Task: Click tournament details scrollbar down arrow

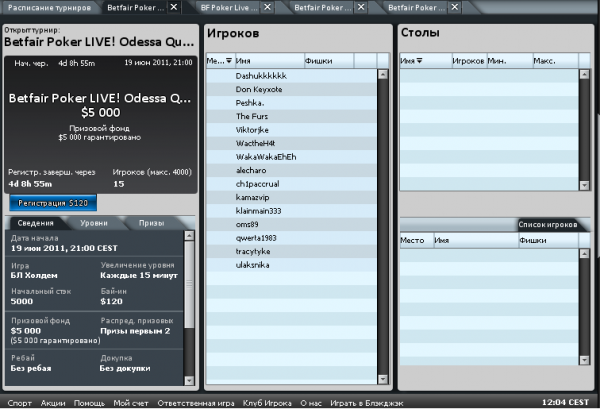Action: (189, 380)
